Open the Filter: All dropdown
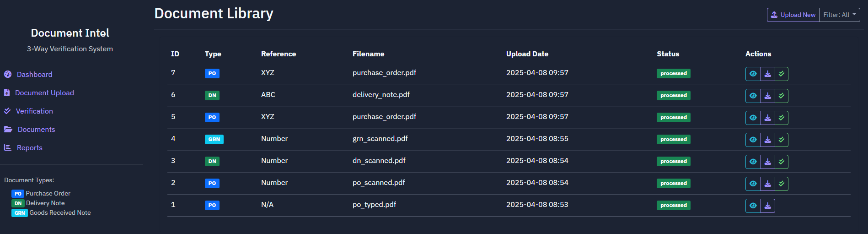Image resolution: width=868 pixels, height=234 pixels. tap(839, 15)
